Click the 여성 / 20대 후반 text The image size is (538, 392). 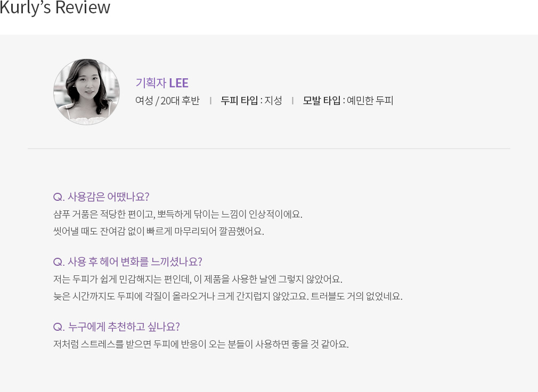167,101
